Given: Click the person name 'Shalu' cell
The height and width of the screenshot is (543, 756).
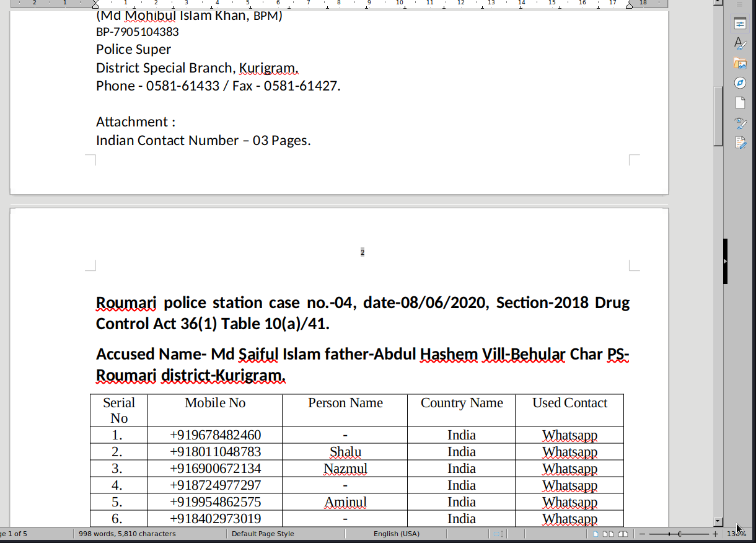Looking at the screenshot, I should 345,452.
